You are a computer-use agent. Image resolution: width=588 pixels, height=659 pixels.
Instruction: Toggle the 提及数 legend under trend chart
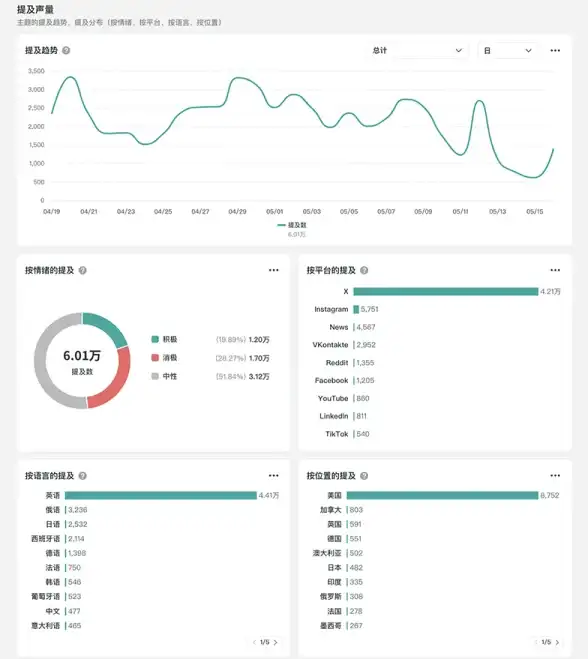click(x=292, y=225)
